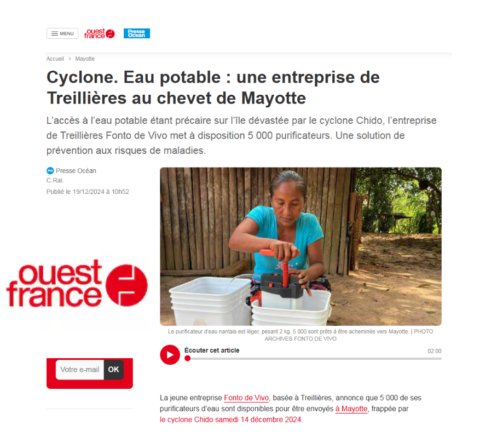497x448 pixels.
Task: Open the Fonto de Vivo link
Action: pyautogui.click(x=246, y=398)
